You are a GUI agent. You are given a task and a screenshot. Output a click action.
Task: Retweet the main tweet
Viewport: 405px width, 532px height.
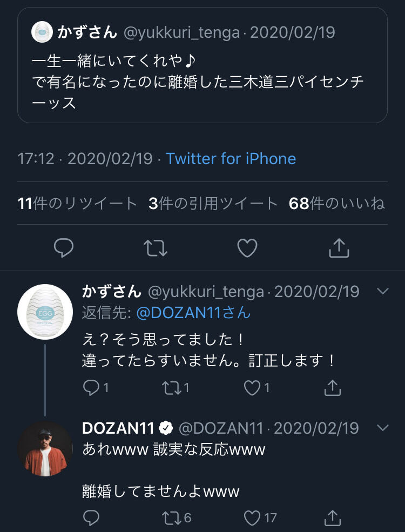(156, 248)
